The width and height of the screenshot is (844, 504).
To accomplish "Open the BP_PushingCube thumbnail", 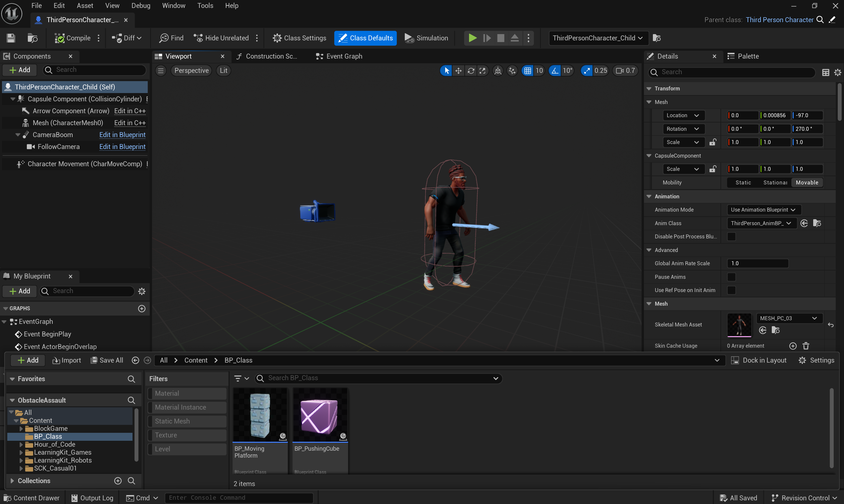I will (x=320, y=415).
